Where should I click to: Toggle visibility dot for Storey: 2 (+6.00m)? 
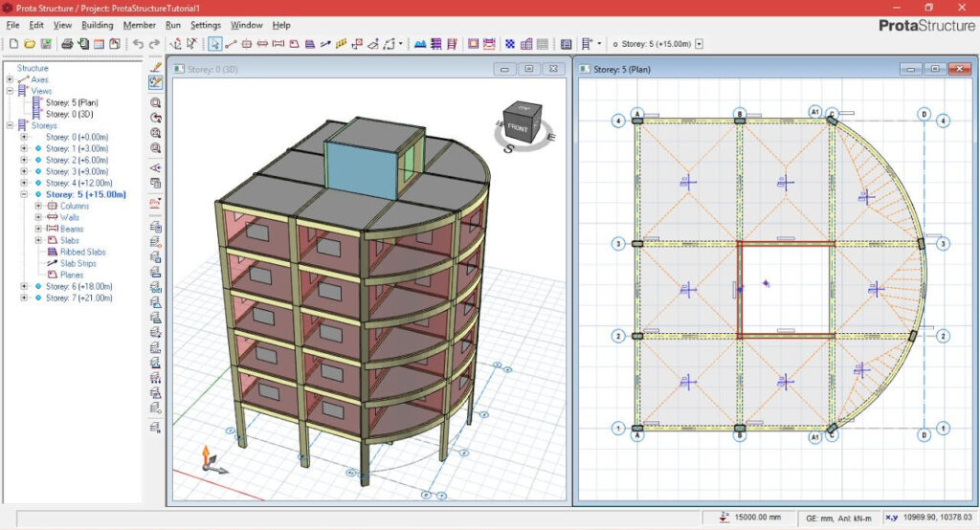[38, 160]
